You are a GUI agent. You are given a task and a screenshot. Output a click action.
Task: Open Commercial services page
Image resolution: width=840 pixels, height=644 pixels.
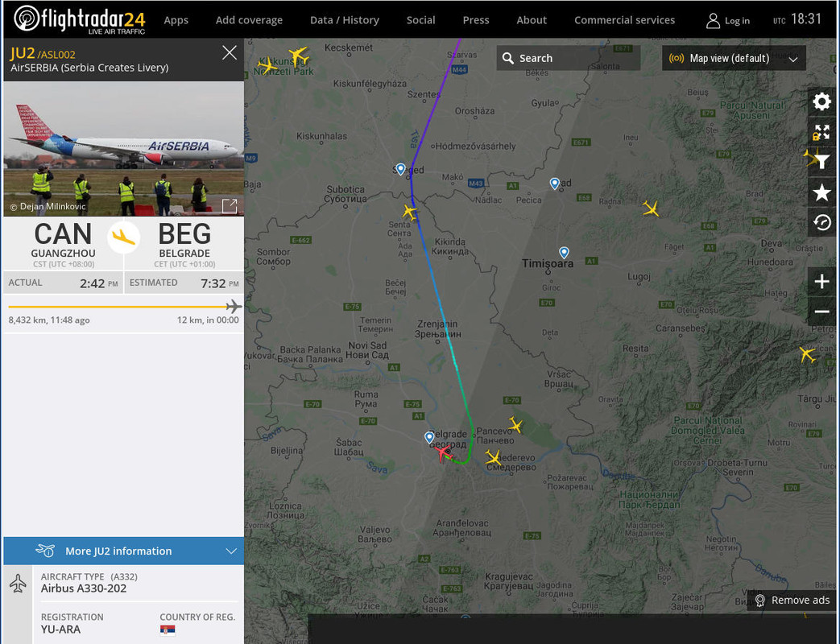point(625,20)
